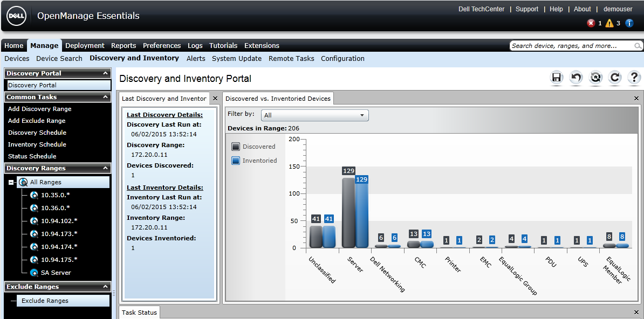Go to the Alerts submenu
Screen dimensions: 644x319
(x=196, y=59)
